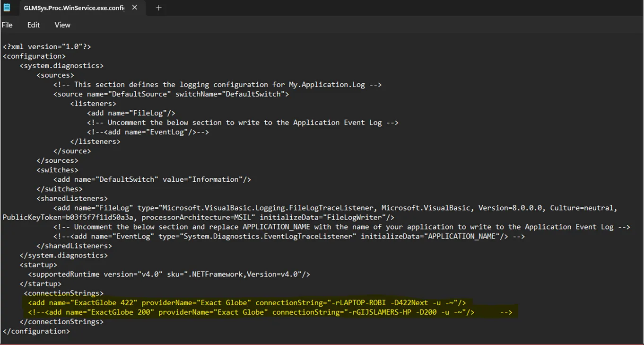Viewport: 644px width, 345px height.
Task: Open the Edit menu
Action: pyautogui.click(x=34, y=25)
